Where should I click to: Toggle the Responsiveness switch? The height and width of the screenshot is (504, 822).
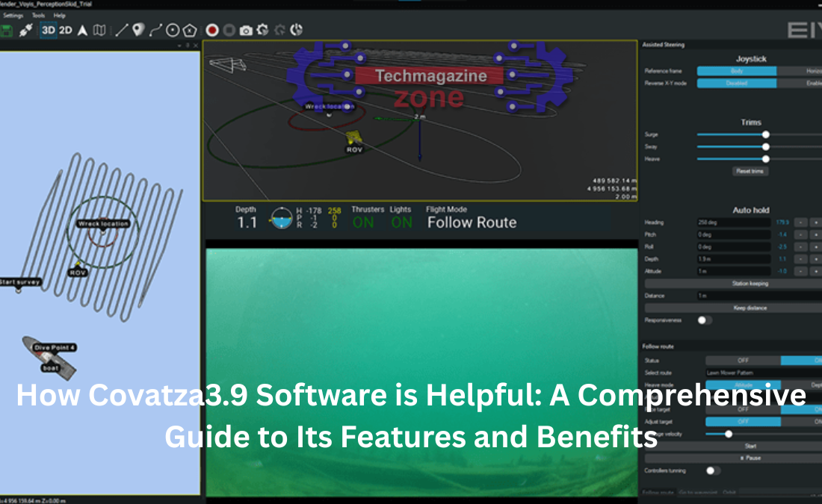pos(705,320)
